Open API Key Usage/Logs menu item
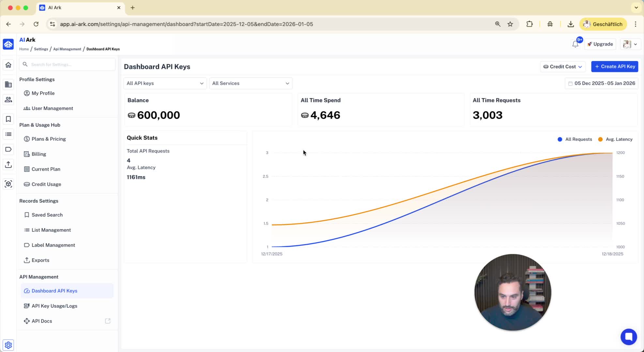 coord(54,306)
